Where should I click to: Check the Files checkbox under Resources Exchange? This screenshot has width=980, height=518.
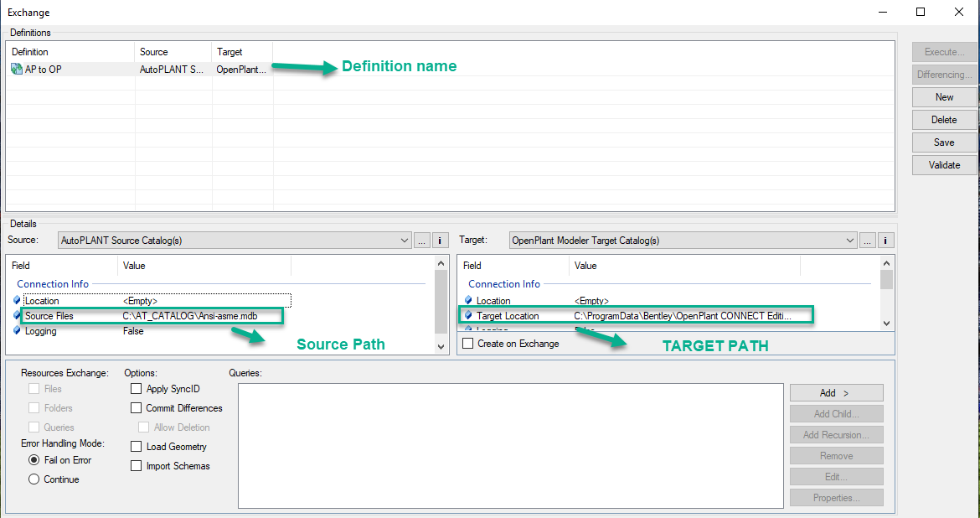(x=34, y=389)
